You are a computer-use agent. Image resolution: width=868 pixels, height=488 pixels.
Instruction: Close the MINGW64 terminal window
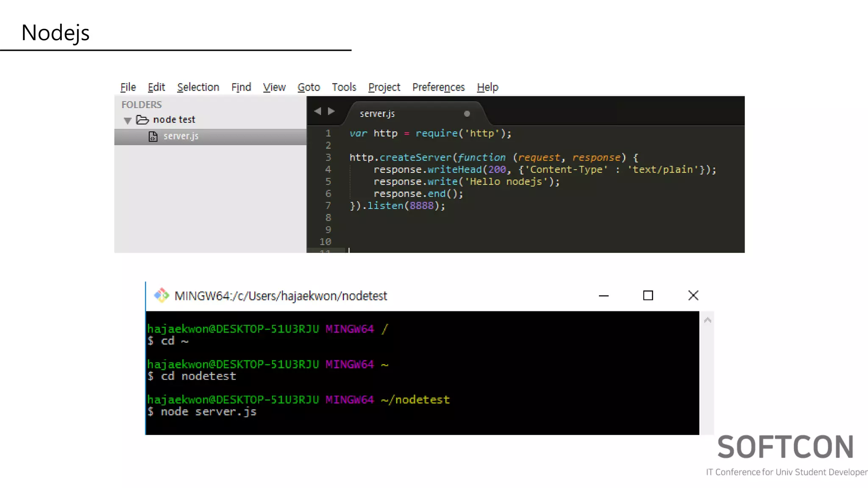tap(693, 295)
